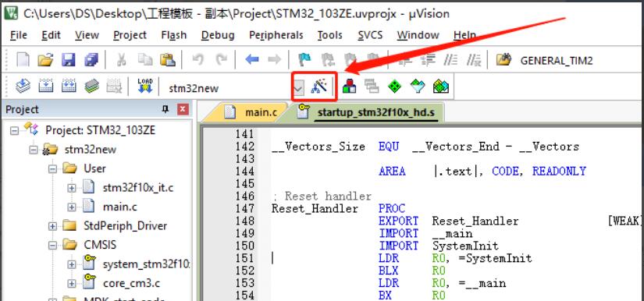Open the Debug menu
The width and height of the screenshot is (644, 301).
coord(218,35)
